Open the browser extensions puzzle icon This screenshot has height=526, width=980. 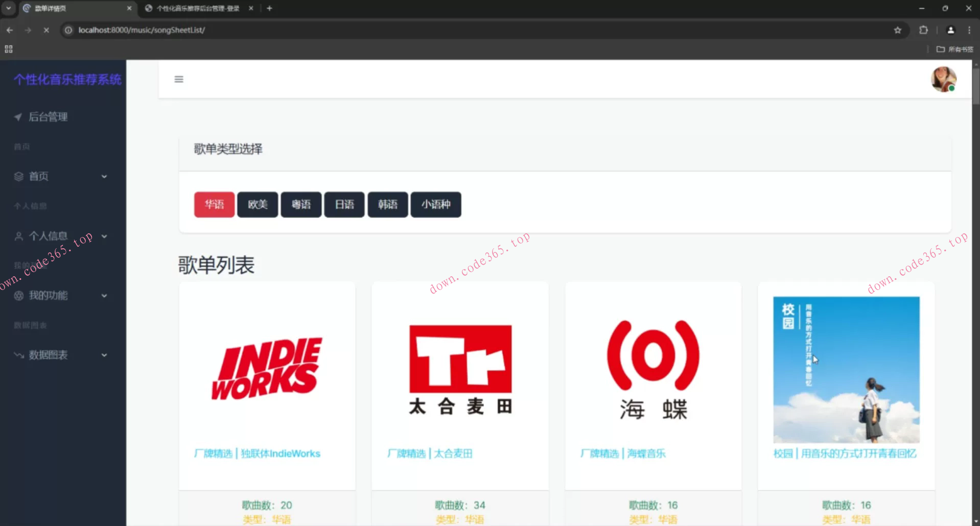click(x=924, y=30)
